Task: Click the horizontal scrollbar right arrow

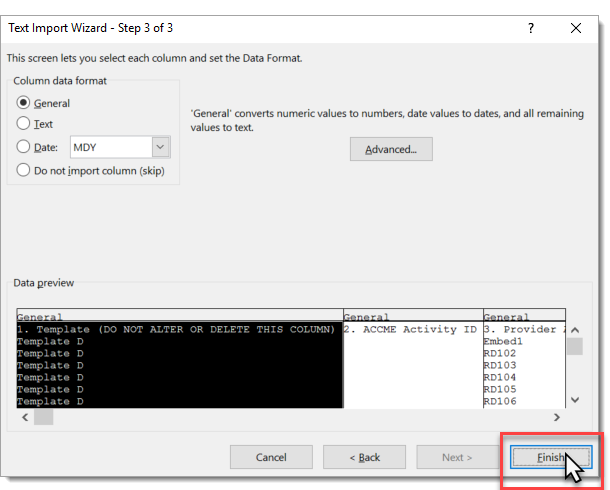Action: coord(557,416)
